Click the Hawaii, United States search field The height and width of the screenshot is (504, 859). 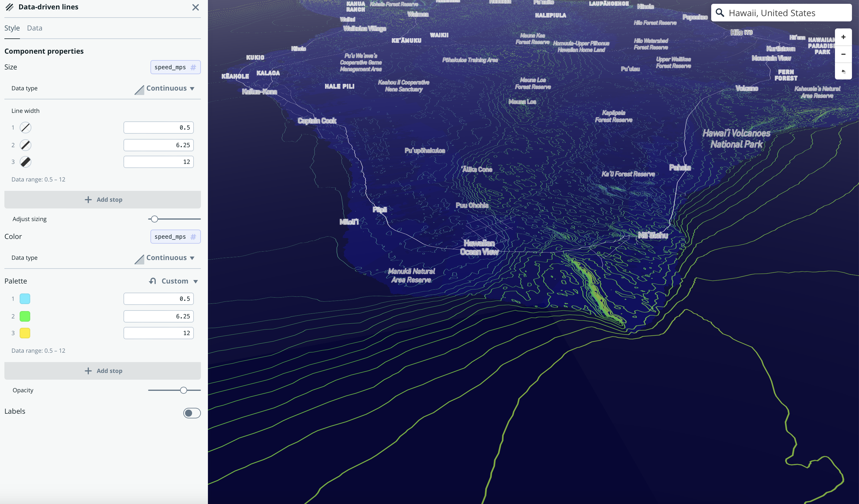(x=784, y=13)
